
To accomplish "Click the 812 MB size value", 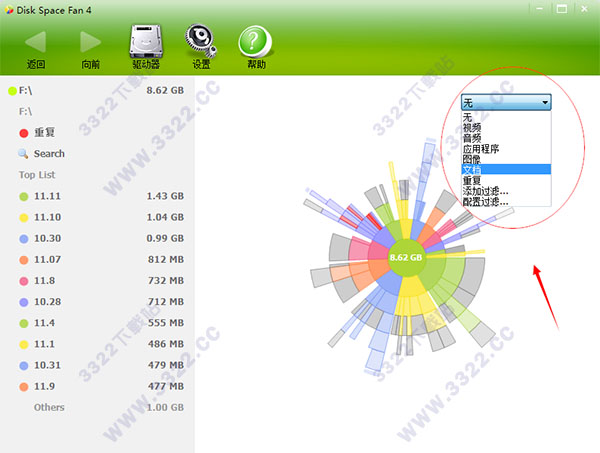I will click(x=166, y=259).
